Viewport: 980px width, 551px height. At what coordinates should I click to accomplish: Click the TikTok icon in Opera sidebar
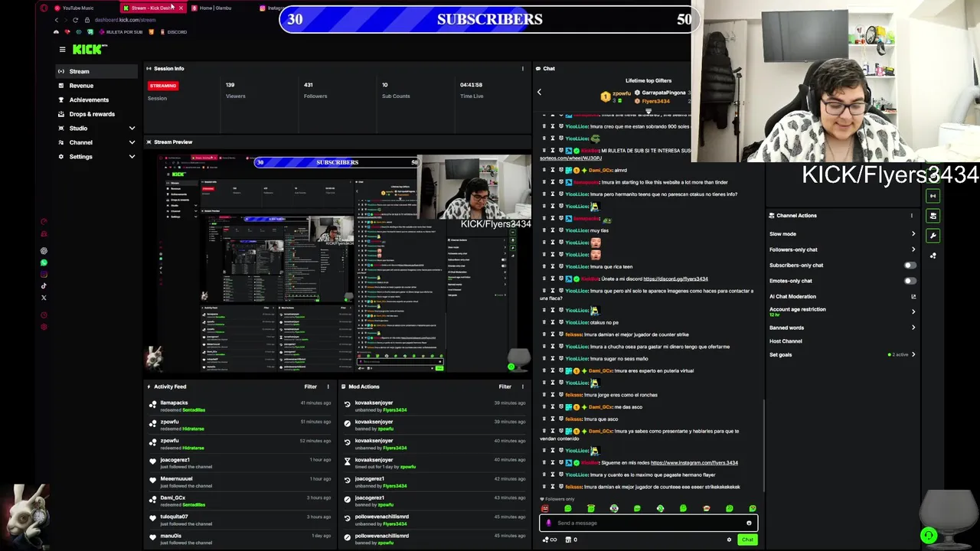[x=44, y=286]
